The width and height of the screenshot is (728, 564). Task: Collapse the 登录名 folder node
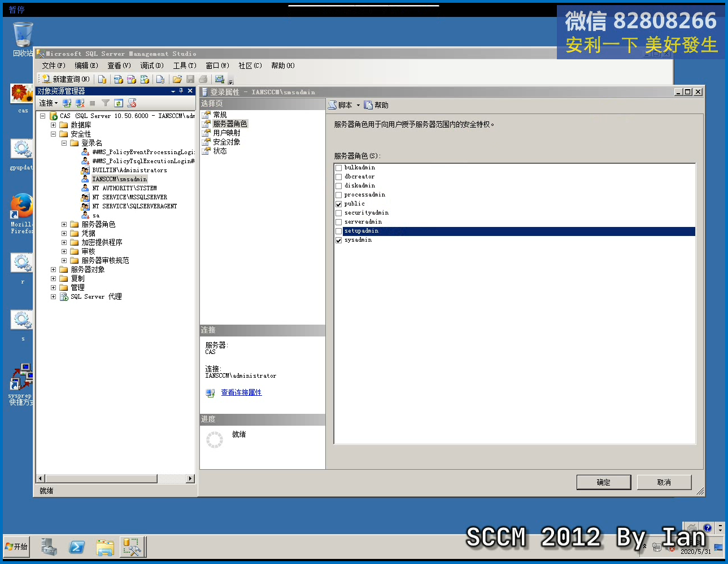pos(64,143)
